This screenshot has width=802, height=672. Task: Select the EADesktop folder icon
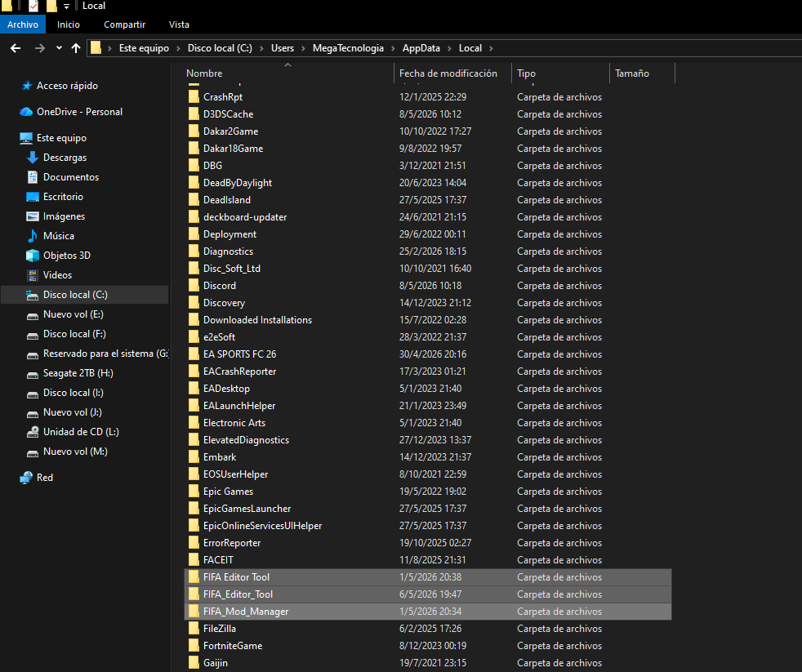coord(194,389)
